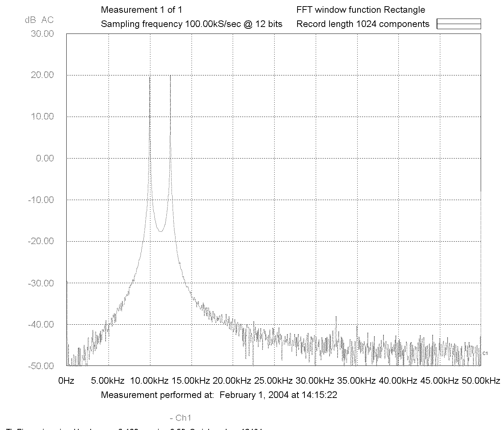Select the 'Measurement 1 of 1' header text
This screenshot has height=430, width=504.
pyautogui.click(x=141, y=10)
